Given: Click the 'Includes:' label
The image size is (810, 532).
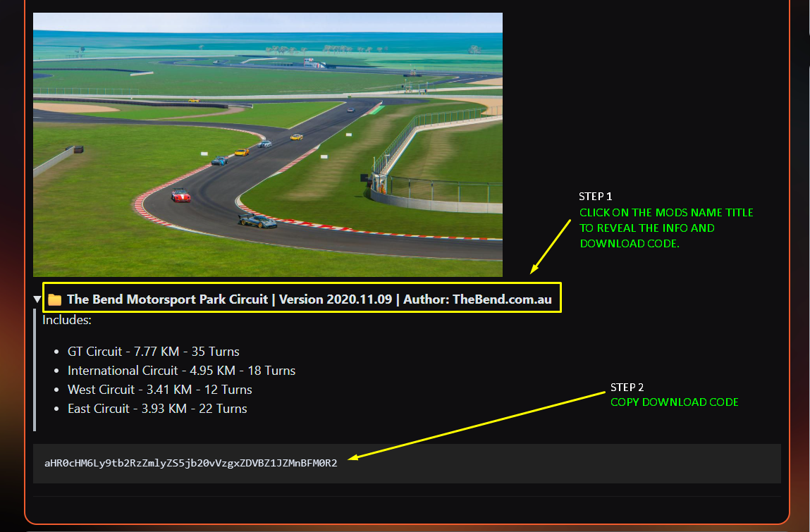Looking at the screenshot, I should click(x=67, y=320).
